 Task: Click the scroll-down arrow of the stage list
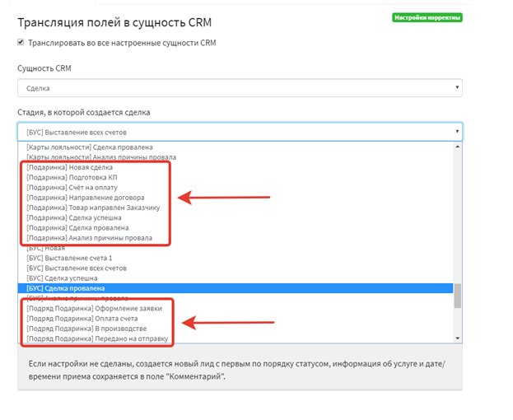pos(457,337)
